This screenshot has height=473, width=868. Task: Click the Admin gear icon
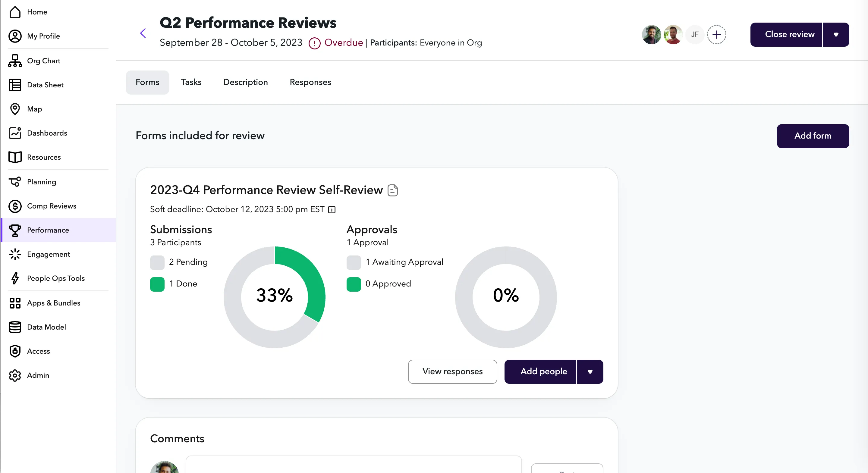(x=15, y=375)
